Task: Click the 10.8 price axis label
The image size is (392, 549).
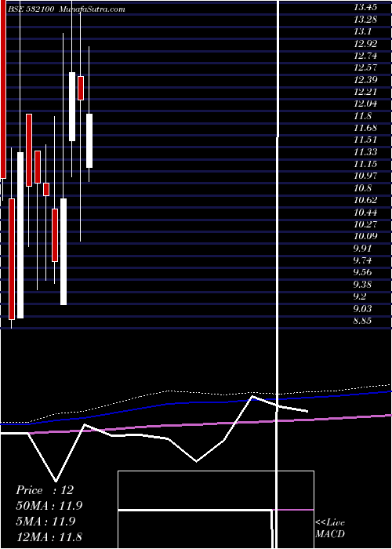Action: click(362, 188)
